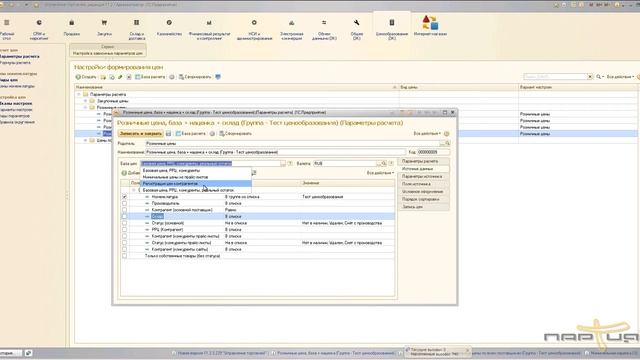This screenshot has width=640, height=360.
Task: Check the Статус (основной) checkbox
Action: (x=124, y=223)
